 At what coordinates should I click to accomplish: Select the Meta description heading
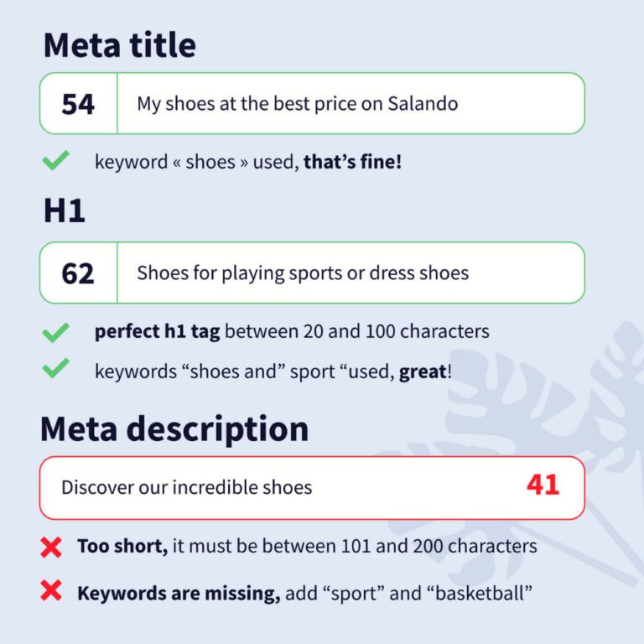point(174,430)
